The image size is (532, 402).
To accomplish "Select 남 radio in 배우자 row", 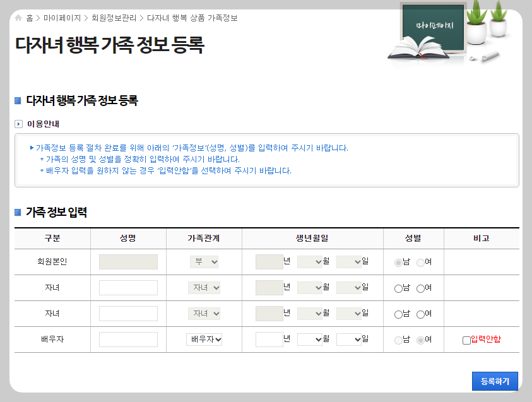I will (x=398, y=340).
